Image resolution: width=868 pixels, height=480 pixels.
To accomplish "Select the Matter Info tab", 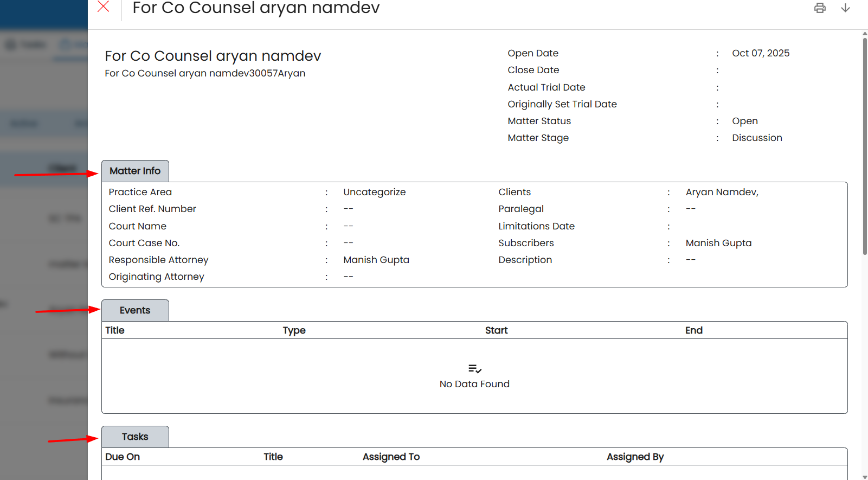I will tap(135, 171).
